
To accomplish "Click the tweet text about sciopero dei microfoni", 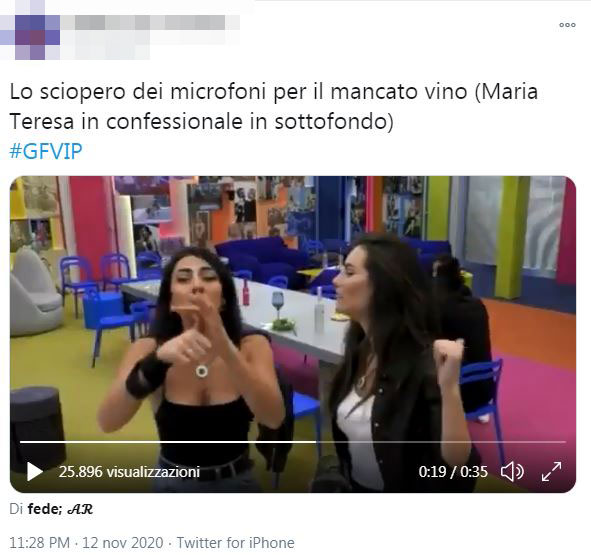I will pos(274,107).
